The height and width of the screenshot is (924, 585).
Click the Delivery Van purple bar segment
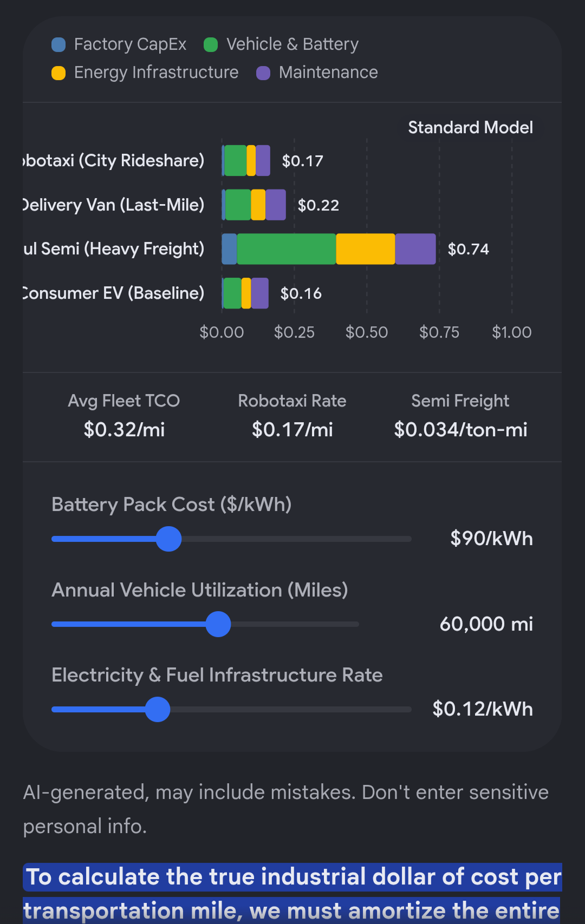(276, 205)
